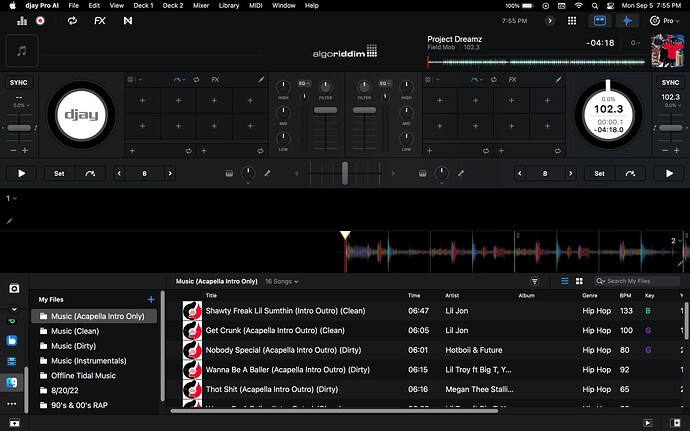Expand the sidebar sources chevron
This screenshot has width=690, height=431.
(x=14, y=309)
